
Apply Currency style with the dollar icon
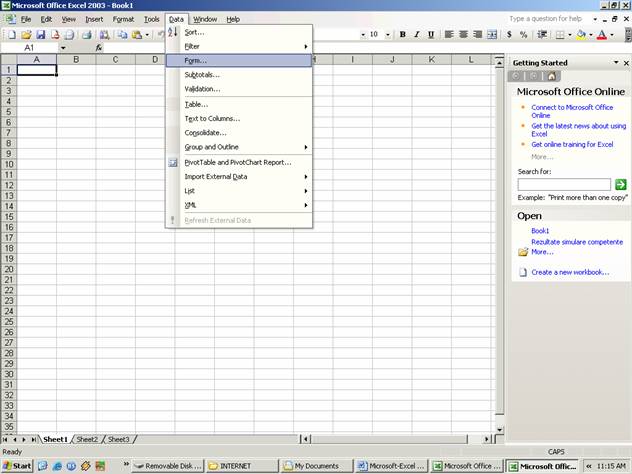point(509,35)
